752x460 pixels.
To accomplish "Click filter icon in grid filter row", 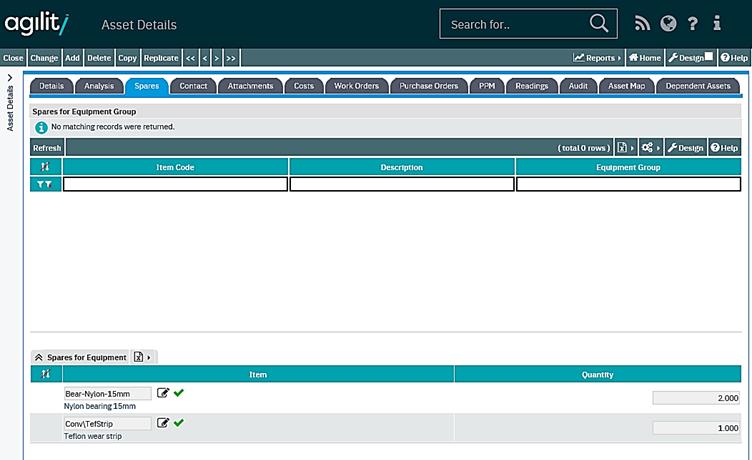I will [45, 184].
